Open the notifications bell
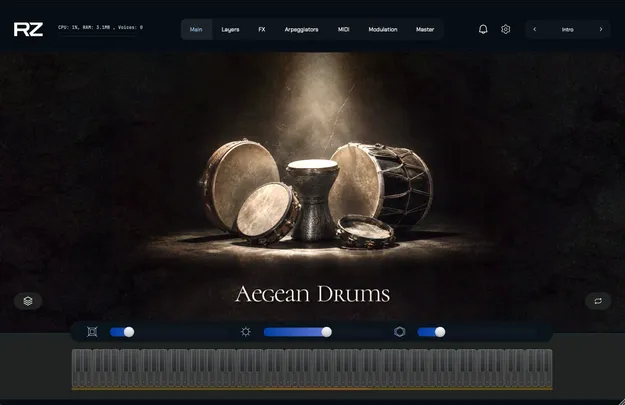Image resolution: width=625 pixels, height=405 pixels. pos(483,29)
